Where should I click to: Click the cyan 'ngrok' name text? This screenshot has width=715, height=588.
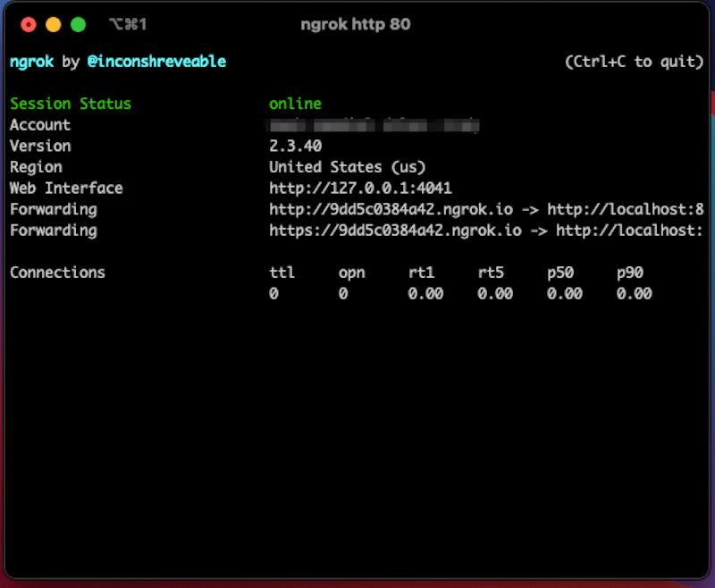[31, 62]
